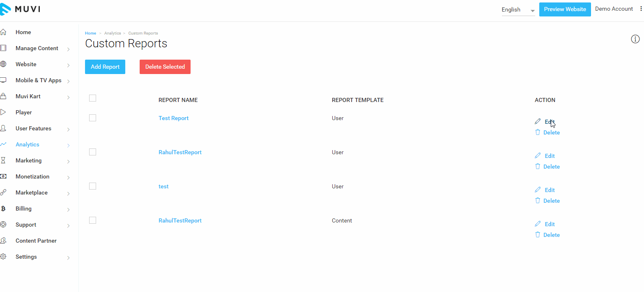Click trash icon for first RahulTestReport row
The height and width of the screenshot is (292, 644).
[538, 166]
